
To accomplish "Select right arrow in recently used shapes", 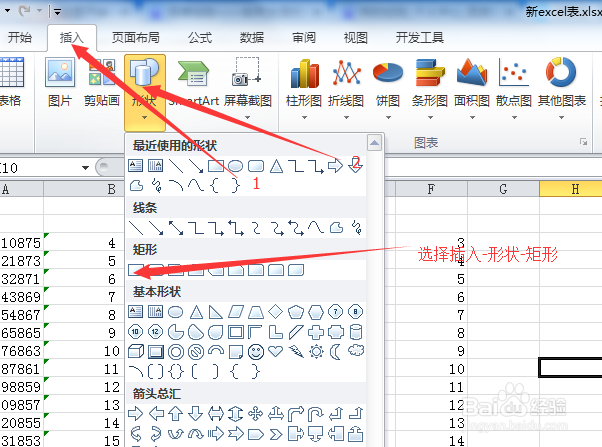I will pos(335,166).
